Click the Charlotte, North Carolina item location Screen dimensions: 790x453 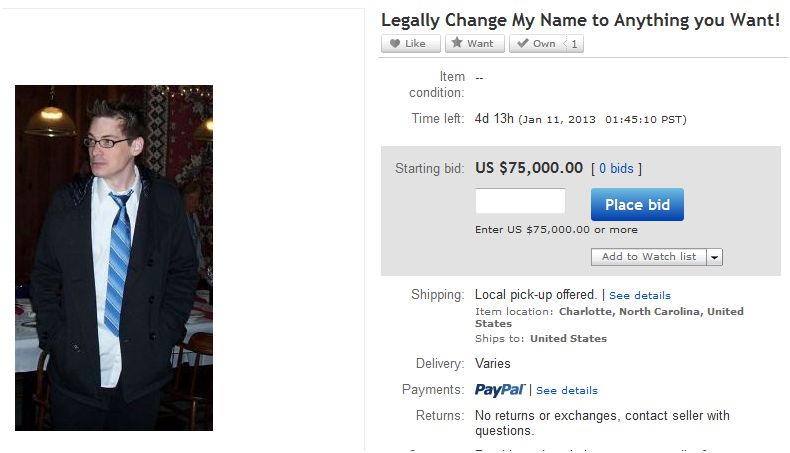coord(609,317)
